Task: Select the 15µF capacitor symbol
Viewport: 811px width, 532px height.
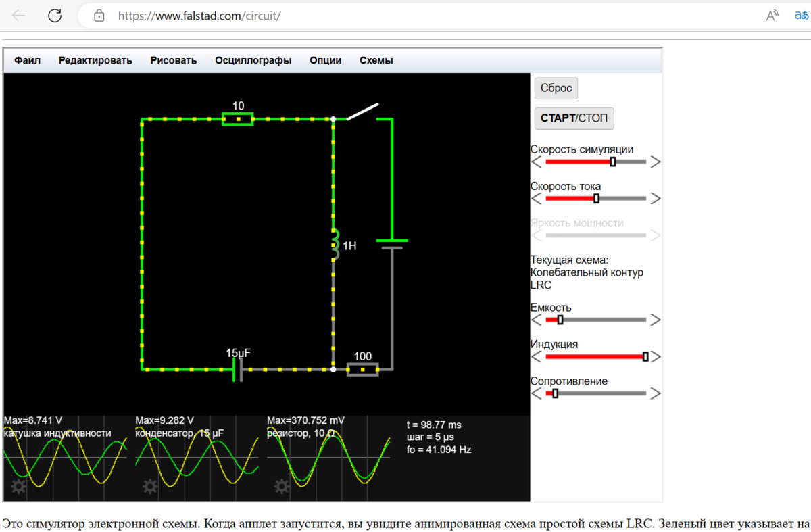Action: tap(238, 369)
